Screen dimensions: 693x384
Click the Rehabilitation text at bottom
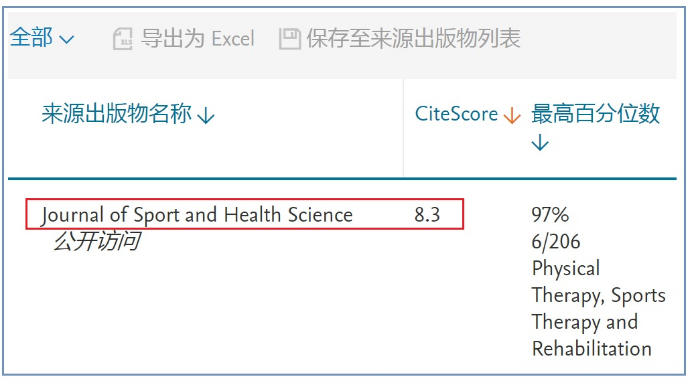591,349
